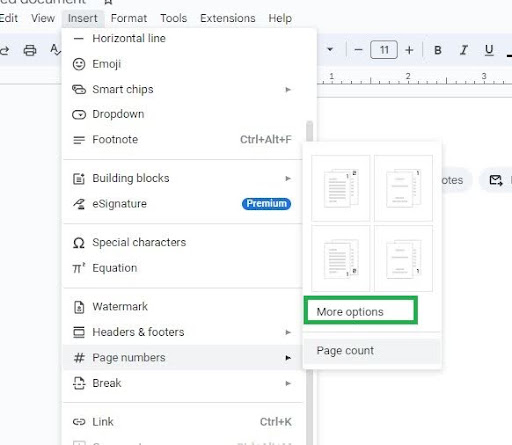Click the Equation pi icon
The image size is (512, 445).
79,268
